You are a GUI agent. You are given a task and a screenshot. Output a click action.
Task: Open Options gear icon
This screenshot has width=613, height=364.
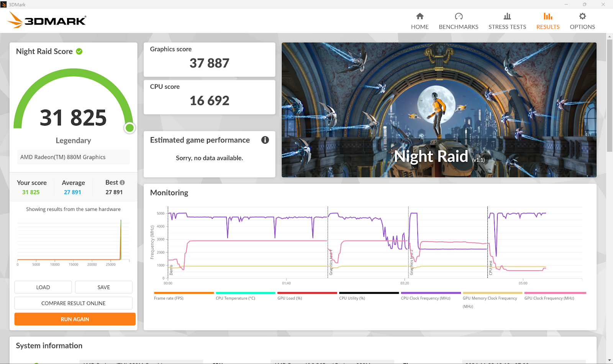(x=582, y=16)
